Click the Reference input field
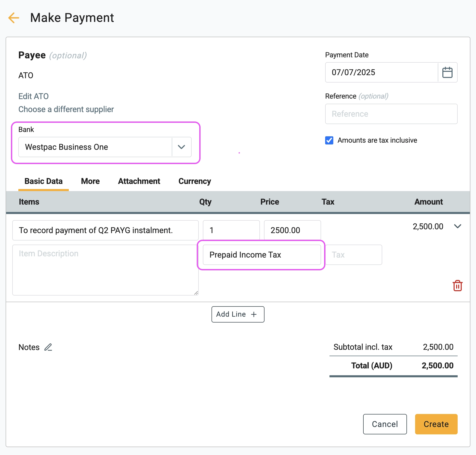This screenshot has width=476, height=455. tap(391, 114)
